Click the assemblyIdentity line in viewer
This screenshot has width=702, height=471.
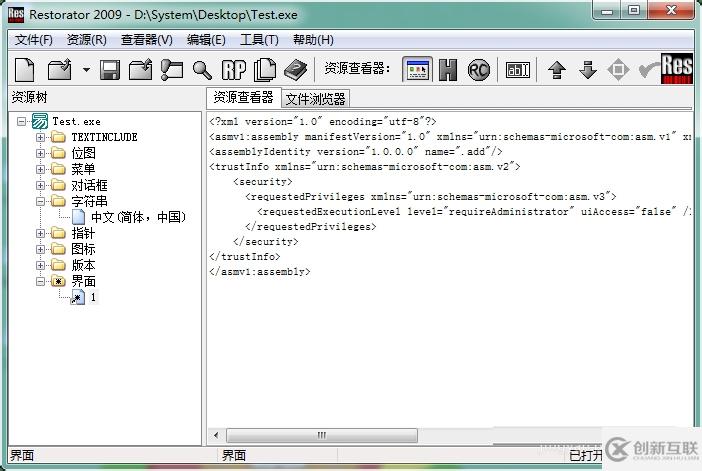[x=356, y=152]
